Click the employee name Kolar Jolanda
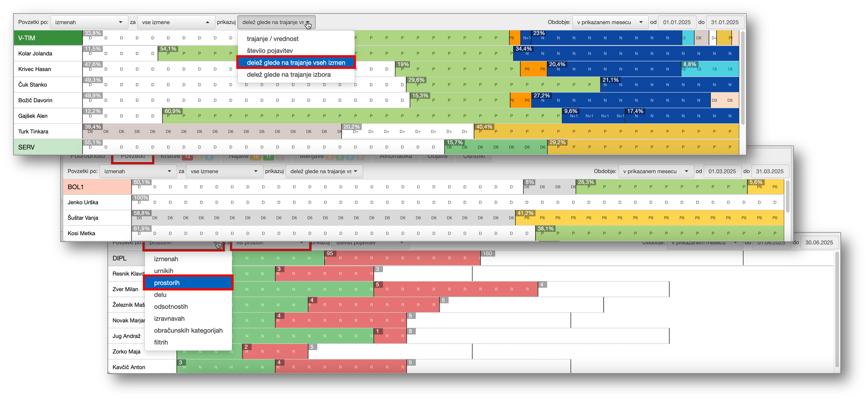 click(35, 54)
